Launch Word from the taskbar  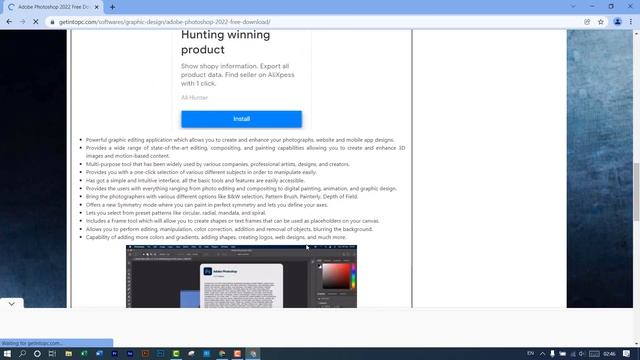[x=99, y=353]
